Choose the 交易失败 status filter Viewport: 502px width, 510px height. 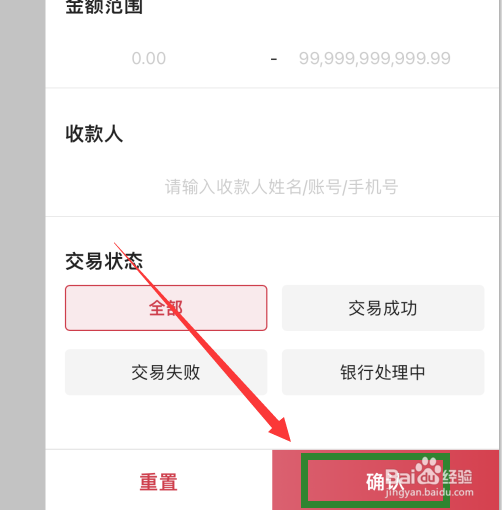pos(166,372)
